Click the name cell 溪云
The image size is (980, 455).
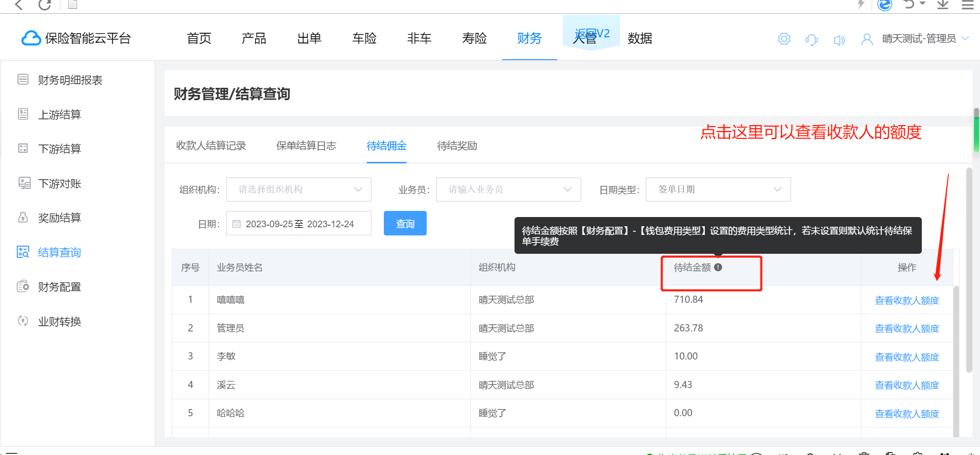(226, 385)
